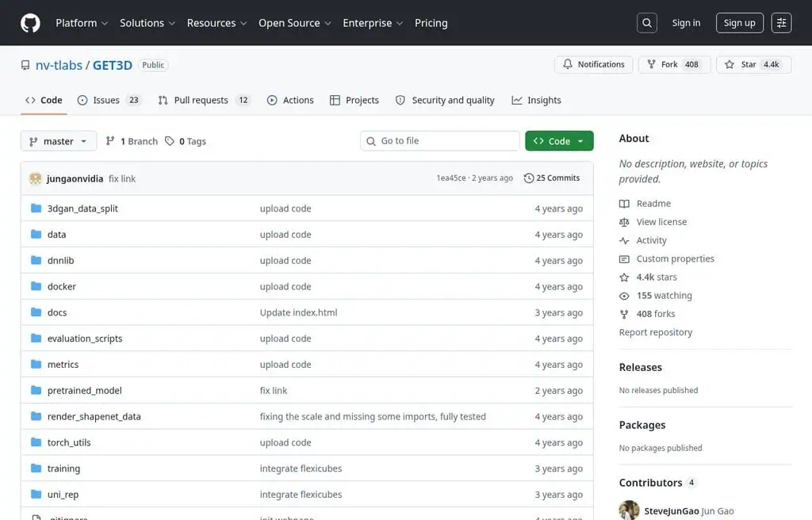This screenshot has width=812, height=520.
Task: Click the branch icon next to 1 Branch
Action: click(109, 141)
